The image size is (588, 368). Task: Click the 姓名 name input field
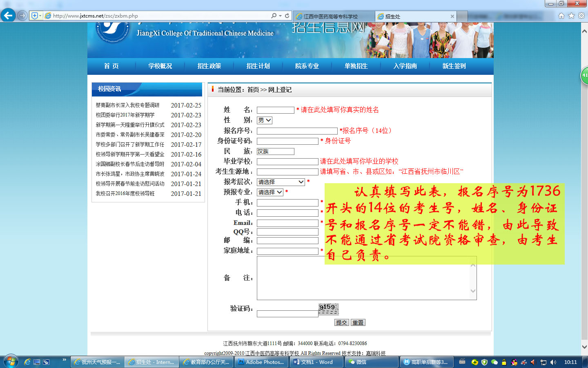275,110
